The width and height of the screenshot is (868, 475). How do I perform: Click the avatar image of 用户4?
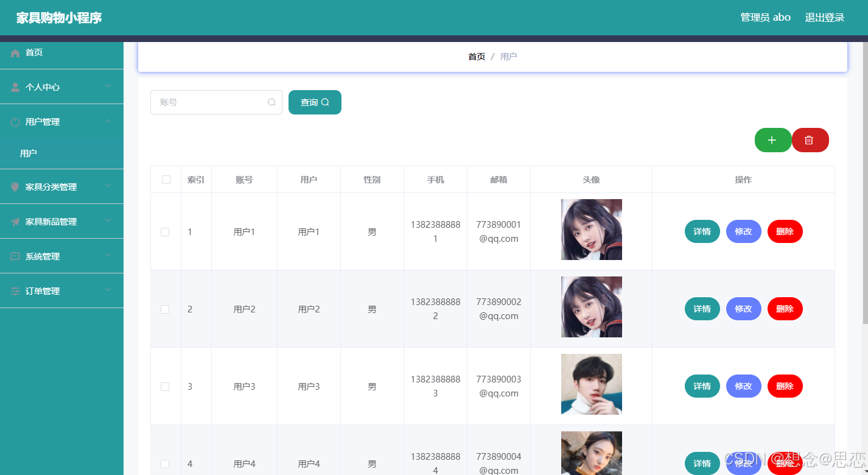point(592,453)
